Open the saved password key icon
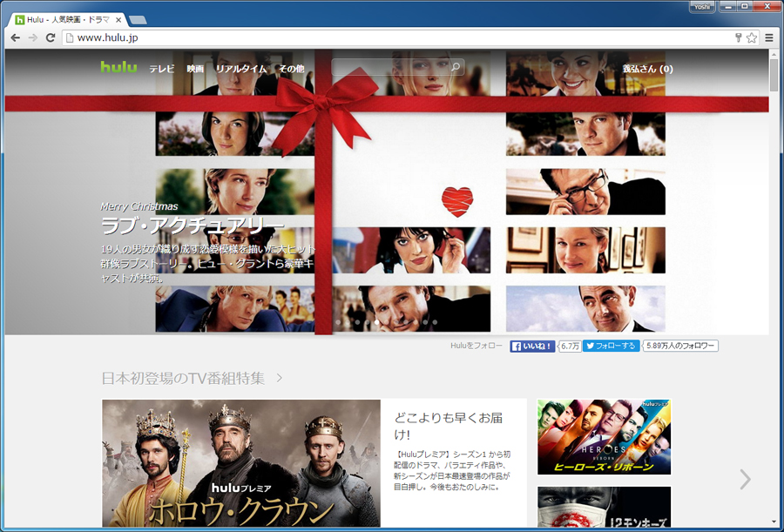784x532 pixels. [x=738, y=37]
